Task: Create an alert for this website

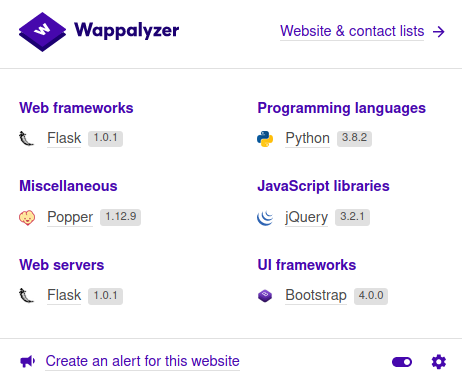Action: click(x=143, y=361)
